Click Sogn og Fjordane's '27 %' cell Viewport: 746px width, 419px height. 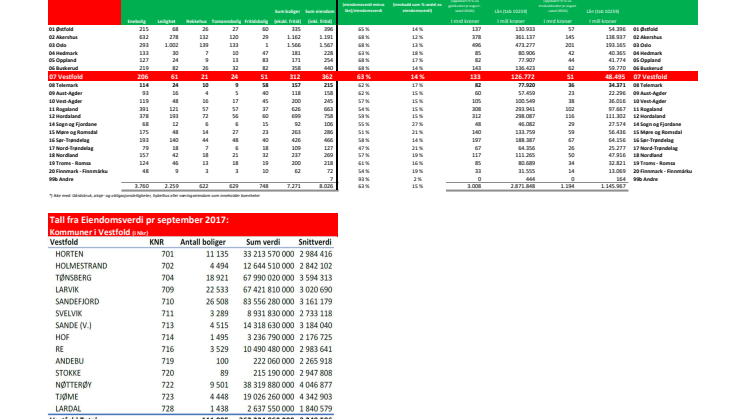coord(417,124)
